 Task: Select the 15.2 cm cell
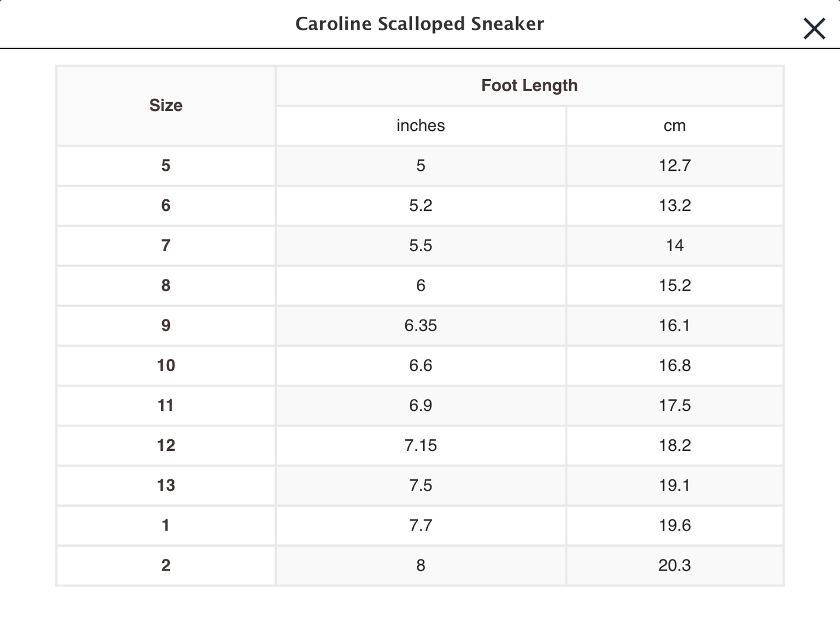674,285
